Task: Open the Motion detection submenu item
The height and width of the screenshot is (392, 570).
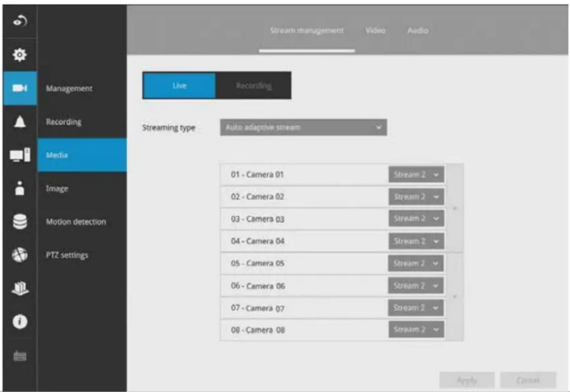Action: [x=76, y=222]
